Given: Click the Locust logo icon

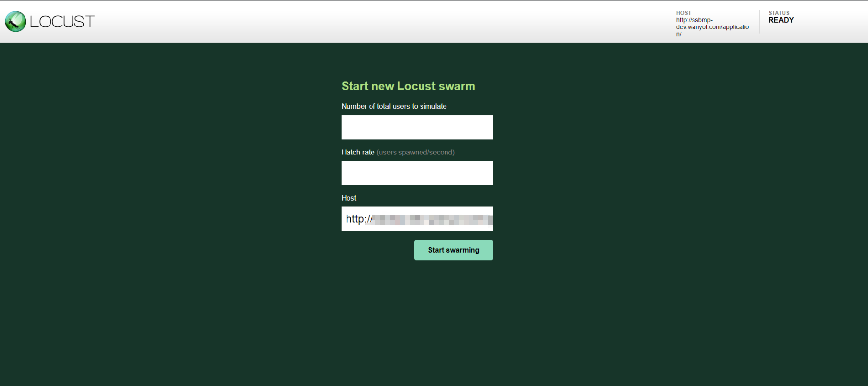Looking at the screenshot, I should point(16,22).
